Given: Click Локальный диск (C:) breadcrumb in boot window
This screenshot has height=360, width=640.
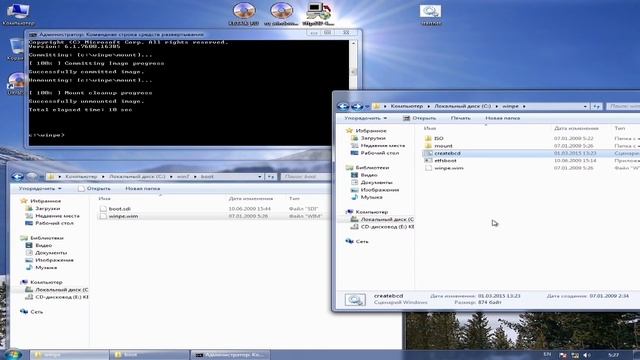Looking at the screenshot, I should click(x=137, y=177).
